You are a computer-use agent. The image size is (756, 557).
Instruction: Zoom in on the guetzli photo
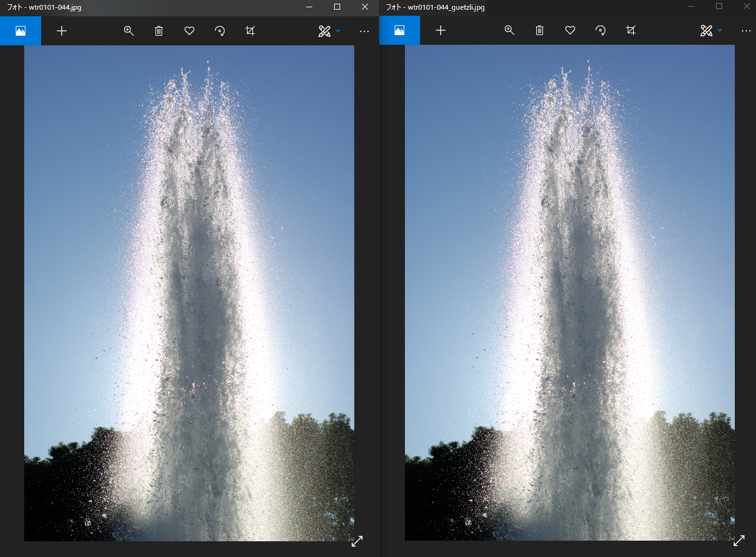pyautogui.click(x=510, y=30)
